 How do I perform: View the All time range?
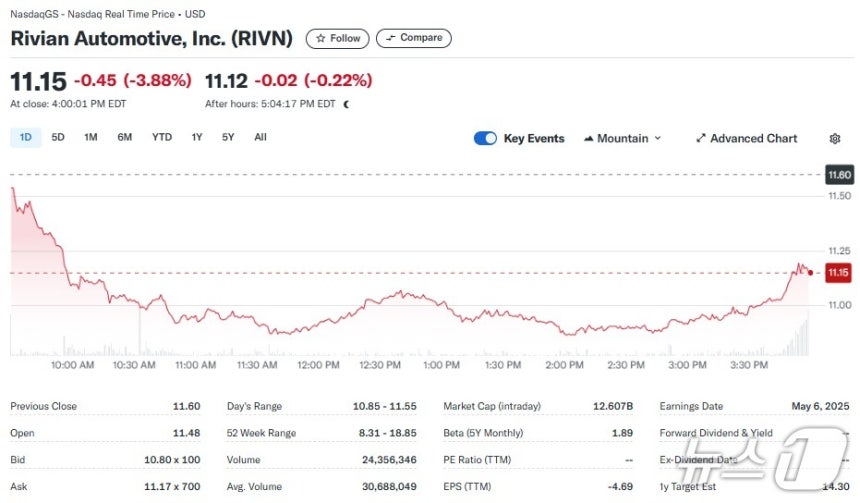click(261, 137)
